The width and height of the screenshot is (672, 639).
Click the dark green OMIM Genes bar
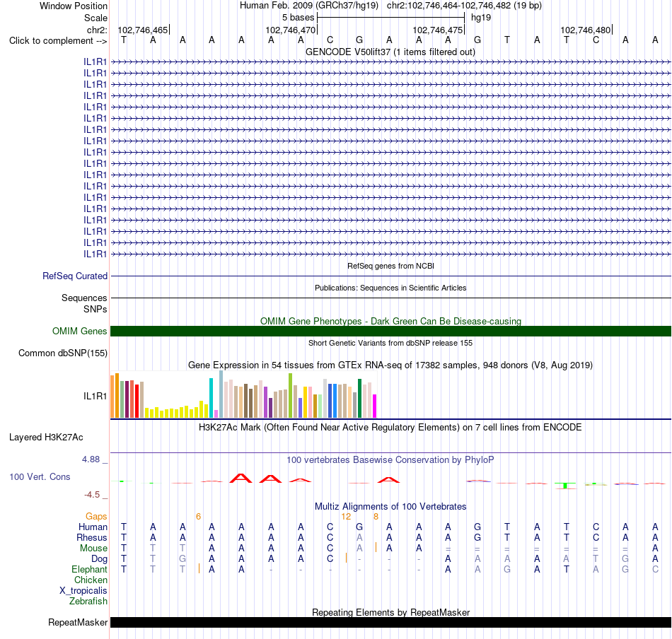[x=390, y=331]
